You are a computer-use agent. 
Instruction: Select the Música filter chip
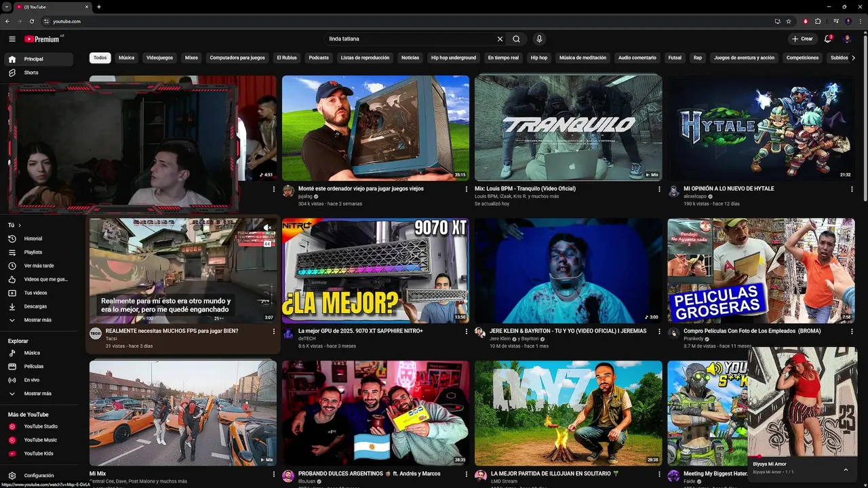pos(127,58)
